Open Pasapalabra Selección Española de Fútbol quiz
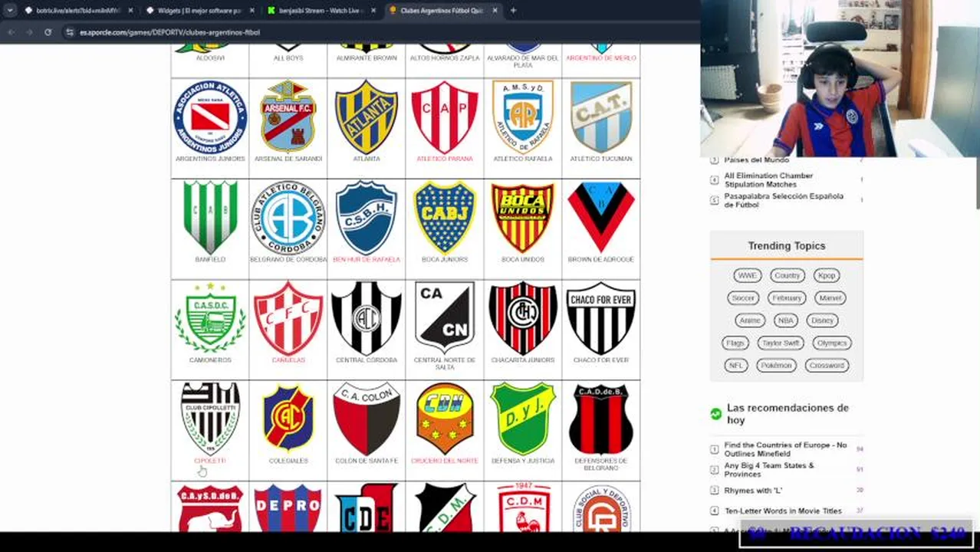Screen dimensions: 980x552 click(784, 200)
